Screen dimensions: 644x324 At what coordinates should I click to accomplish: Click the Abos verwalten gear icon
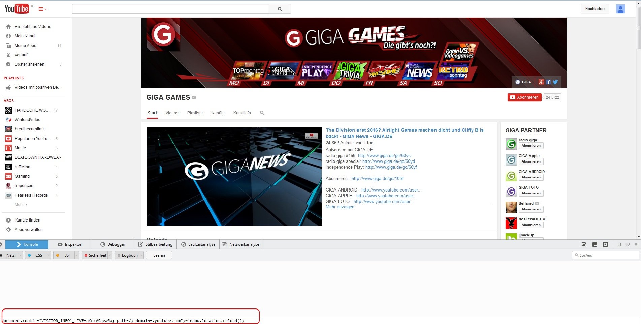(x=8, y=230)
